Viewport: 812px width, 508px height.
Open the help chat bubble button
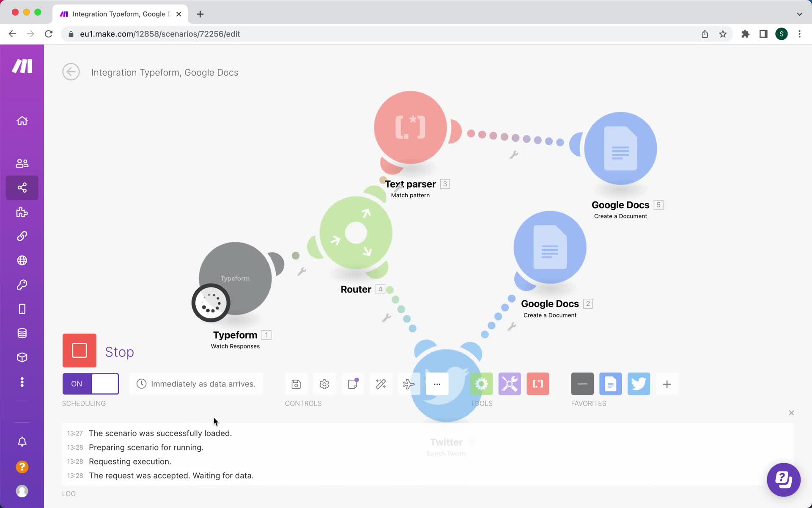(784, 480)
